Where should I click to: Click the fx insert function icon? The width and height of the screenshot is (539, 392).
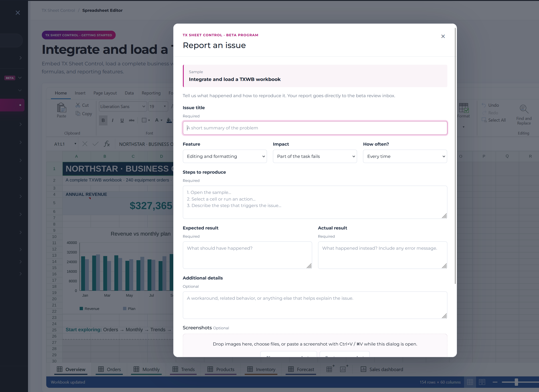point(107,144)
